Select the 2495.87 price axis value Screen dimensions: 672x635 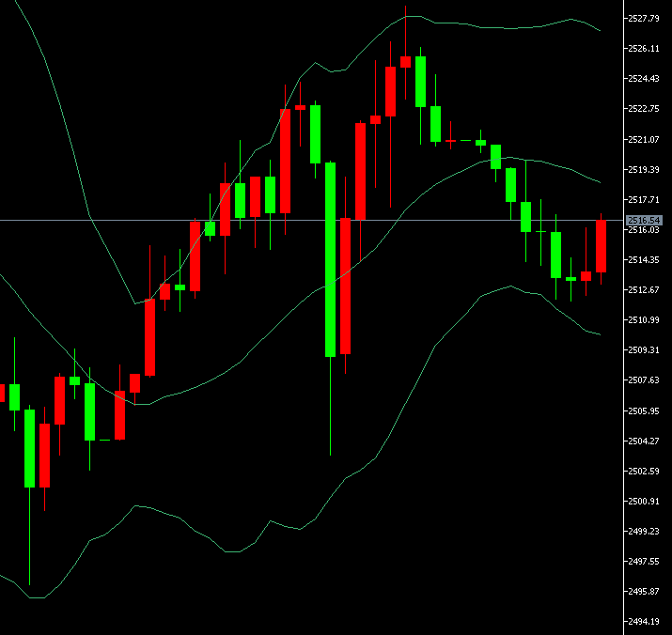[644, 591]
